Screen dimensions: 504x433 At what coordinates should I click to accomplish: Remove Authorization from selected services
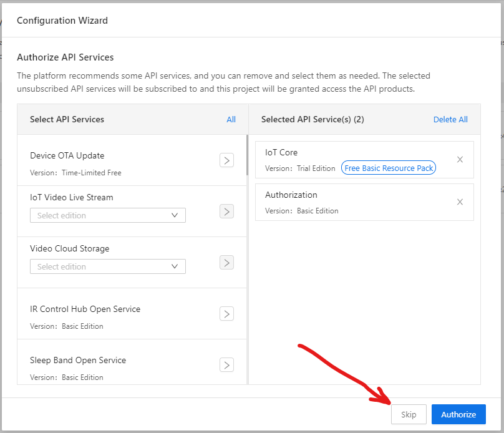[x=460, y=202]
